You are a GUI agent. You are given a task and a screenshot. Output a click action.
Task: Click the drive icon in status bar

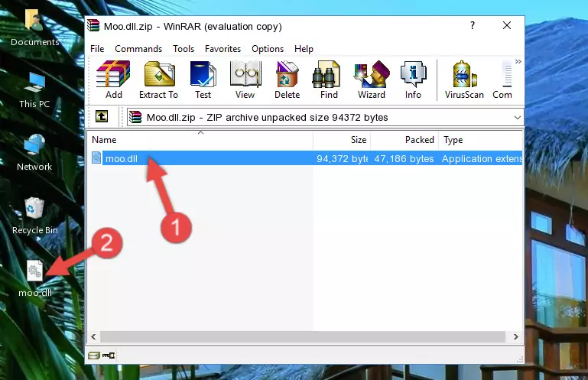[x=94, y=356]
